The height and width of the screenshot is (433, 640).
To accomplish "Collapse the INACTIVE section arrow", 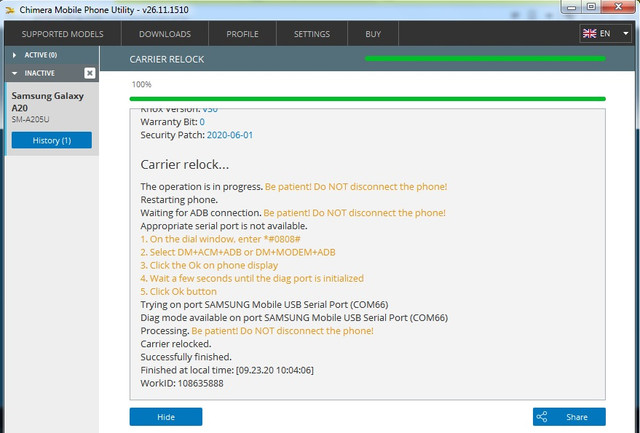I will (15, 73).
